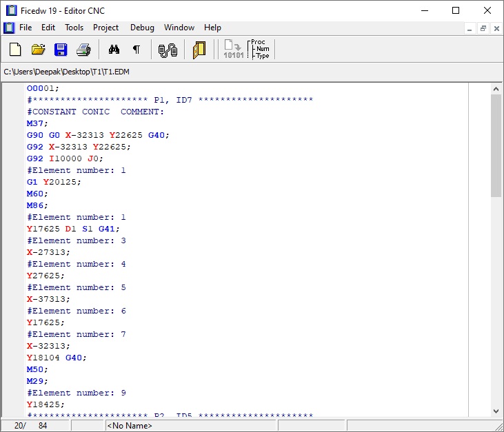Click the M50; code line
The height and width of the screenshot is (432, 504).
pyautogui.click(x=37, y=370)
